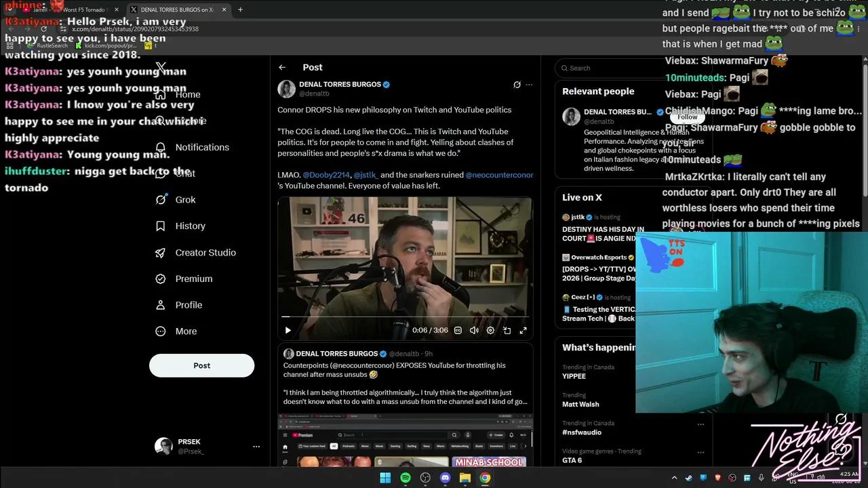Open Creator Studio from the sidebar
This screenshot has height=488, width=868.
click(x=195, y=252)
